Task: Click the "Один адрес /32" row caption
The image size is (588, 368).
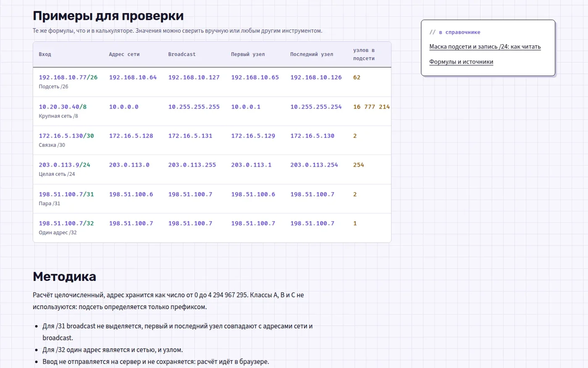Action: pyautogui.click(x=58, y=233)
